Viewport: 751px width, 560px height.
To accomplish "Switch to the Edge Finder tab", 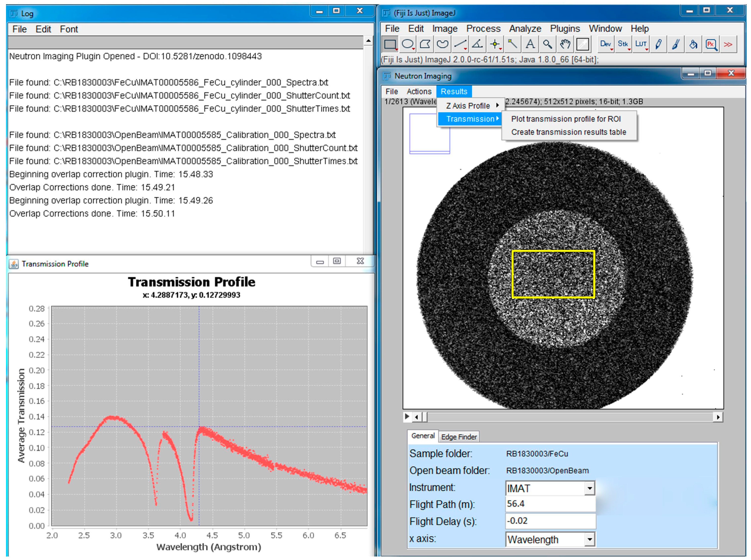I will pyautogui.click(x=459, y=437).
